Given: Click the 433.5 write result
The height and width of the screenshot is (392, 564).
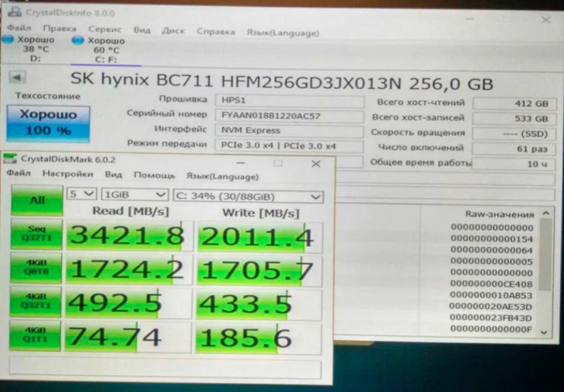Looking at the screenshot, I should [258, 304].
